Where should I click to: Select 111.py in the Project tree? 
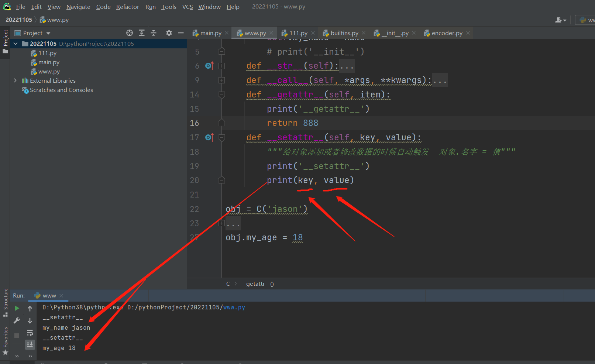point(44,53)
